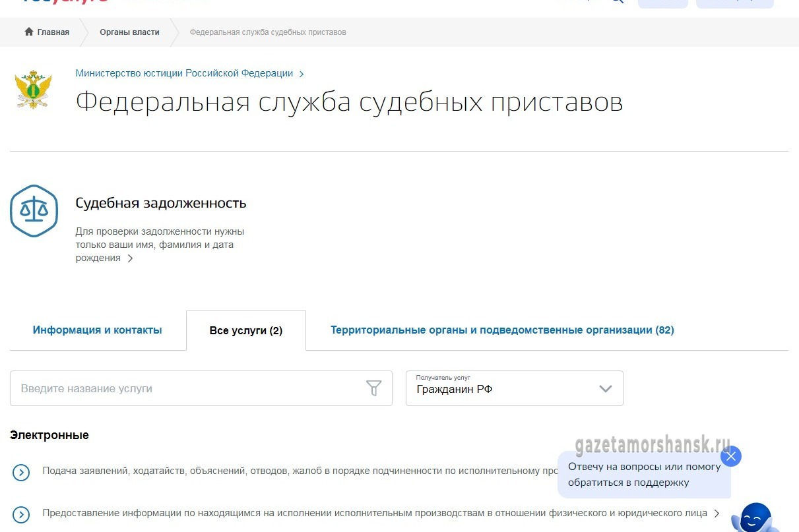The width and height of the screenshot is (799, 532).
Task: Click the filter funnel icon
Action: point(374,388)
